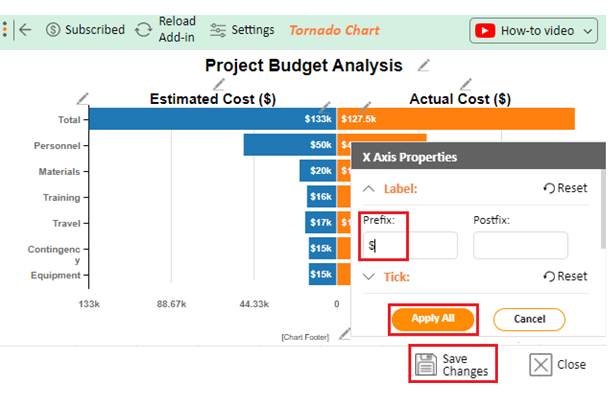
Task: Edit Y axis pencil icon near Total
Action: pyautogui.click(x=83, y=99)
